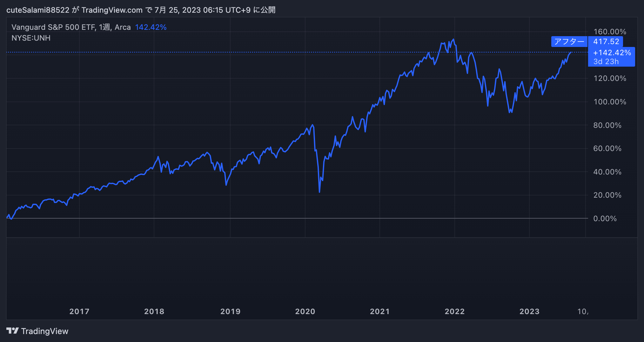
Task: Click the アフター after-hours price tag
Action: (569, 42)
